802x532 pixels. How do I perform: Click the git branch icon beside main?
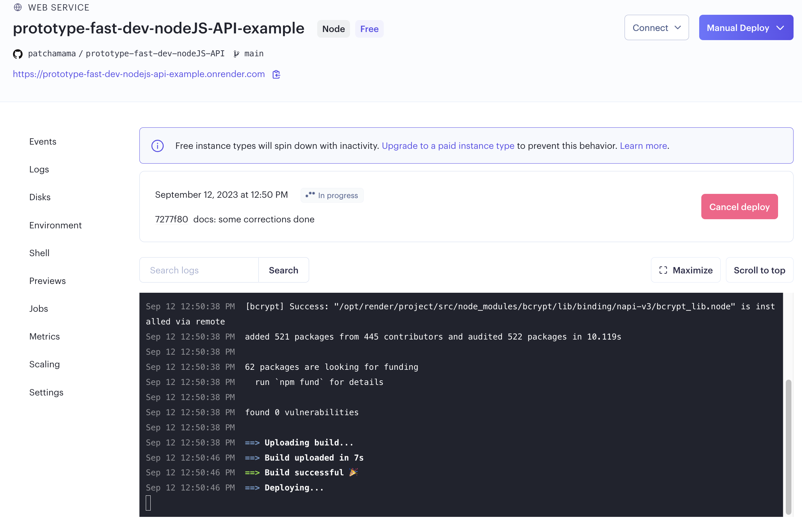pyautogui.click(x=236, y=54)
